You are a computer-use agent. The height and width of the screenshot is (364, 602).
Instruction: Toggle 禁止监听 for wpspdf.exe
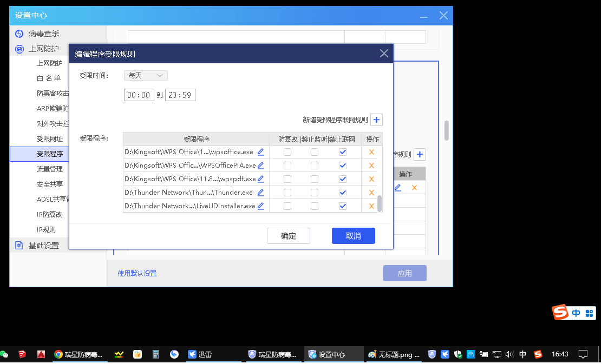[x=315, y=179]
